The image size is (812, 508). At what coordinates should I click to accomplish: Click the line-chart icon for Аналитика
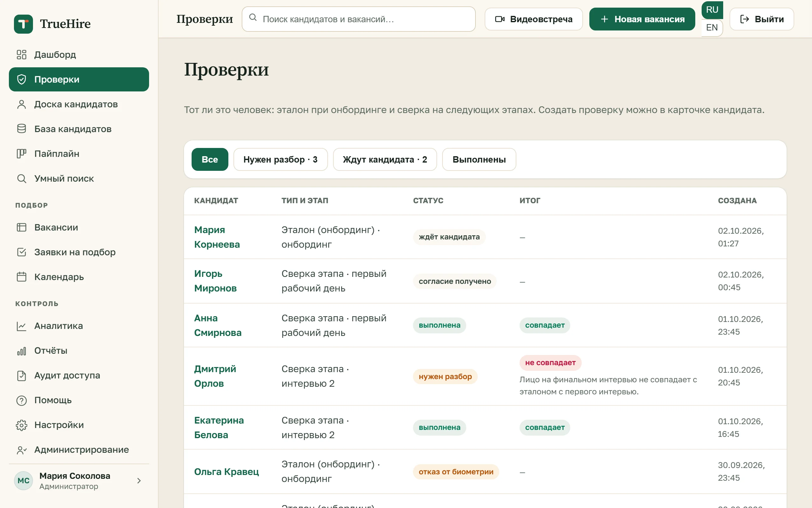(x=22, y=326)
